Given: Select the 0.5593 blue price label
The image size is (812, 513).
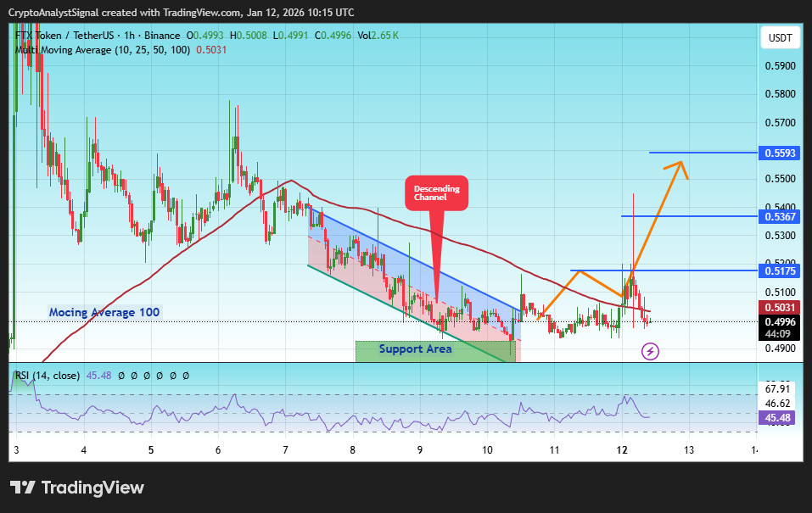Looking at the screenshot, I should [x=780, y=153].
